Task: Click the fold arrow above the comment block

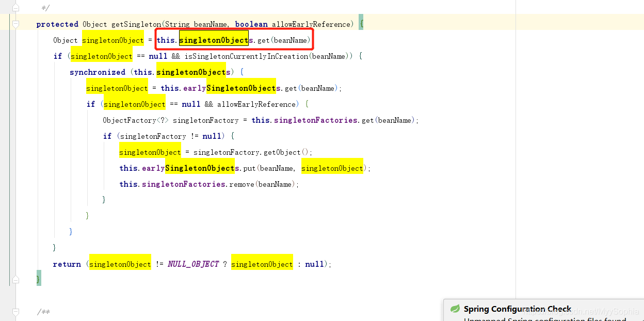Action: [15, 7]
